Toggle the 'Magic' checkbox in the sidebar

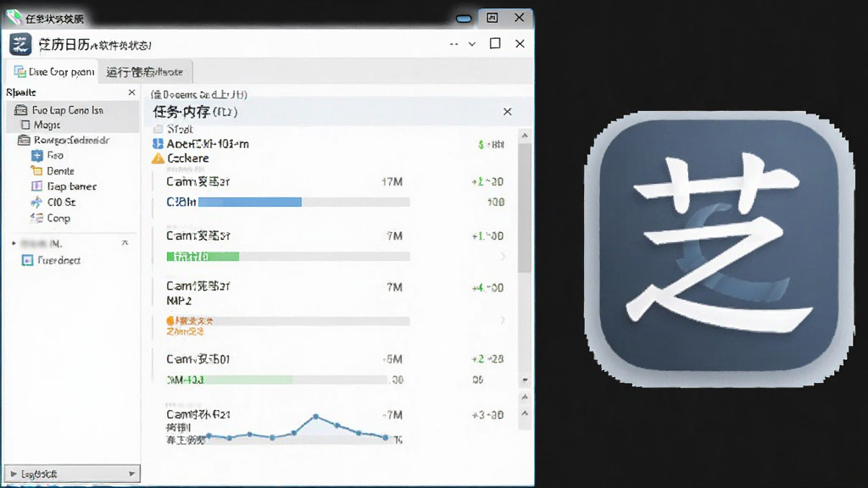click(x=25, y=125)
